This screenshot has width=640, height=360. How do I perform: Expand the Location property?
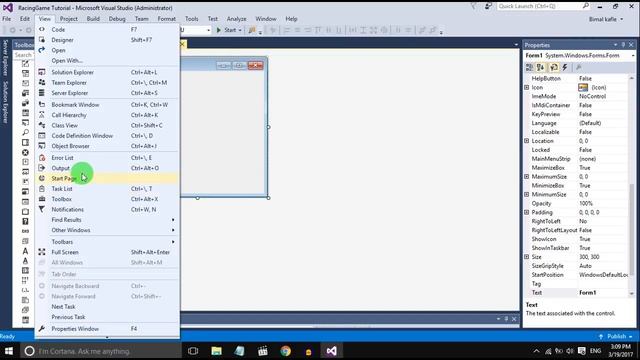point(527,141)
